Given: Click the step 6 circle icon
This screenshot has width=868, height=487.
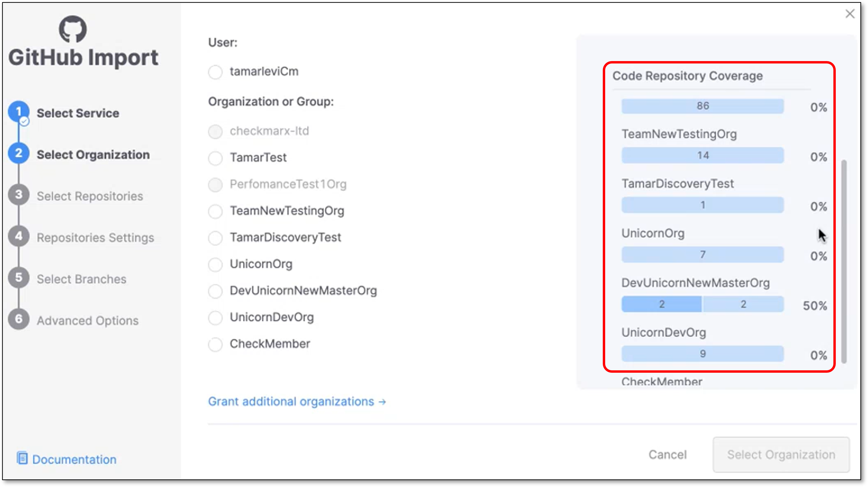Looking at the screenshot, I should [19, 319].
